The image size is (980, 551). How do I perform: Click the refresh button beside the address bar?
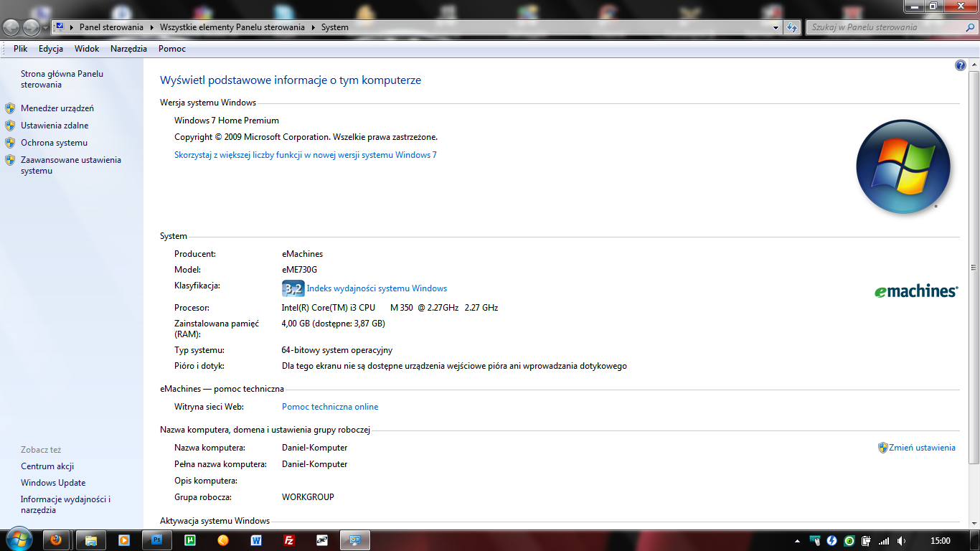pos(792,27)
